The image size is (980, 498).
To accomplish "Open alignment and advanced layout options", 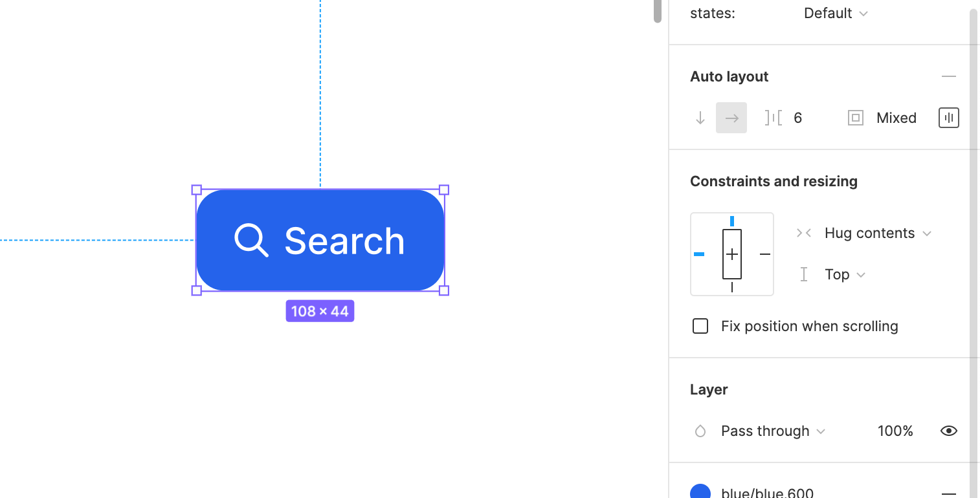I will 949,118.
